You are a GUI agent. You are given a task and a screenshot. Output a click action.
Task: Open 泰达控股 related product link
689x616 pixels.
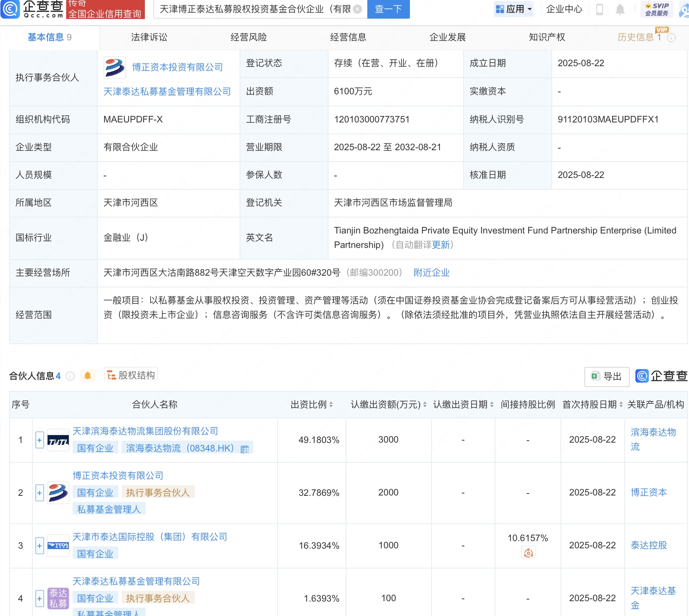pos(649,545)
